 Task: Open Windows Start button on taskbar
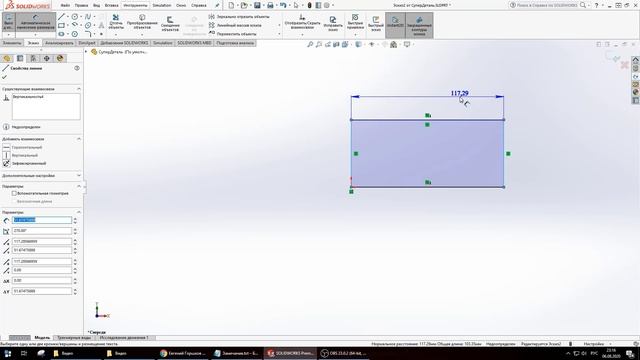point(8,353)
